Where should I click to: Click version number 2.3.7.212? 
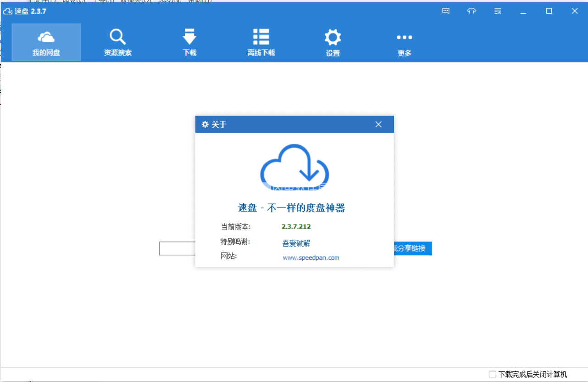pyautogui.click(x=296, y=226)
